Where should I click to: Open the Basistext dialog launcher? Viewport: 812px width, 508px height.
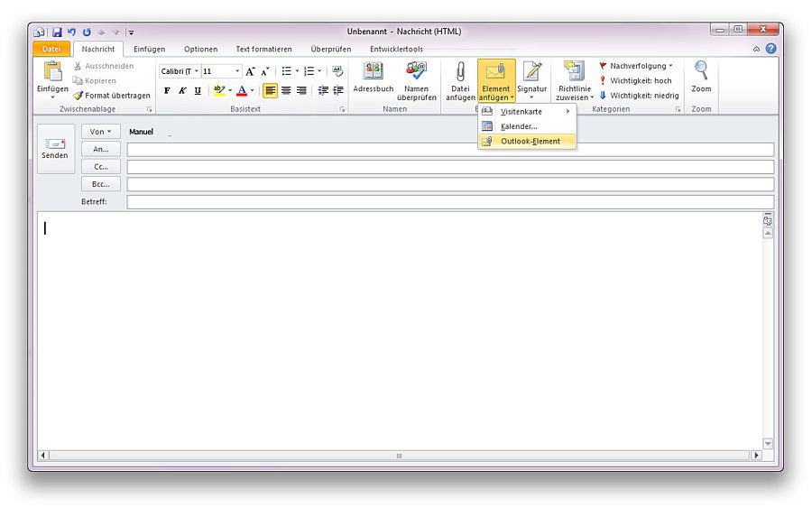click(342, 109)
